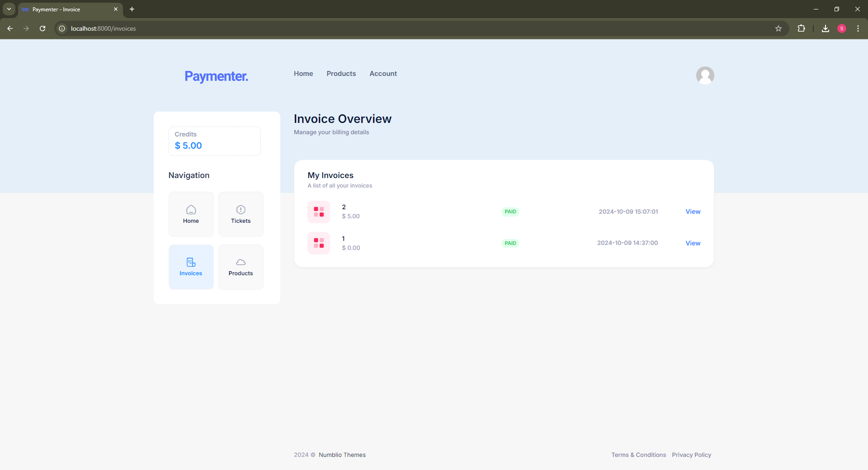Image resolution: width=868 pixels, height=470 pixels.
Task: Open browser downloads icon
Action: click(825, 28)
